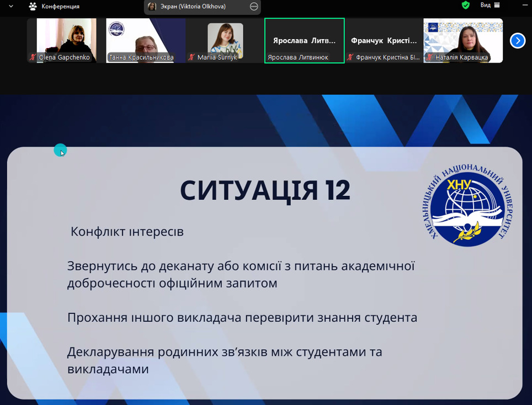
Task: Click Франчук Кристіна's muted microphone icon
Action: pos(350,57)
